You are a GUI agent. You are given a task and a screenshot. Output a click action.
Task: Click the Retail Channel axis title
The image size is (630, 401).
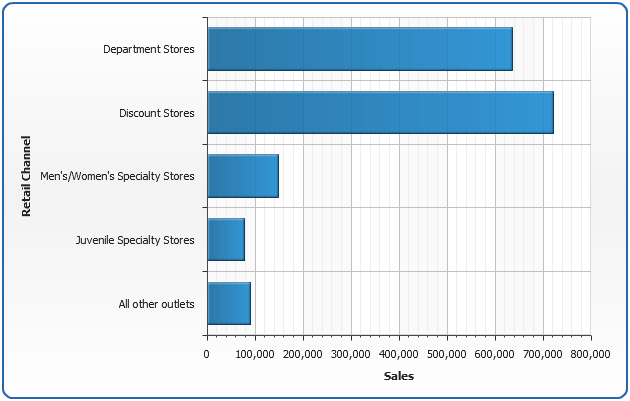27,176
